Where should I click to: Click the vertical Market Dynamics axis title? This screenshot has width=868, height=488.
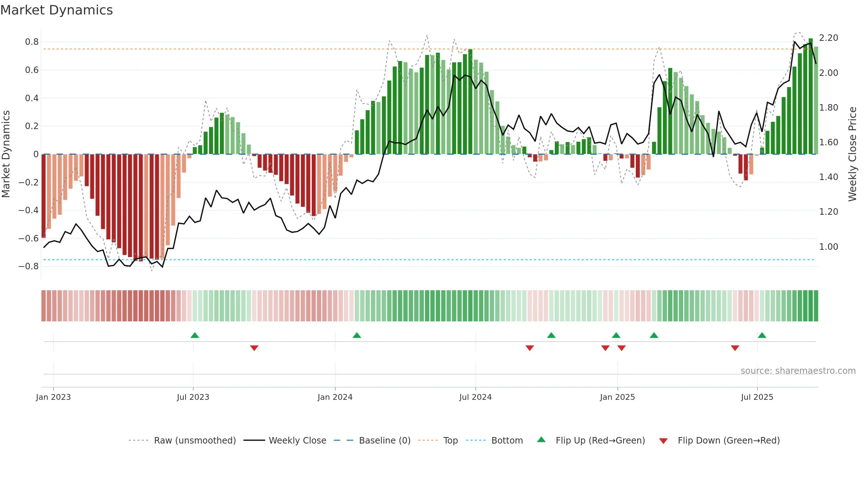coord(6,154)
